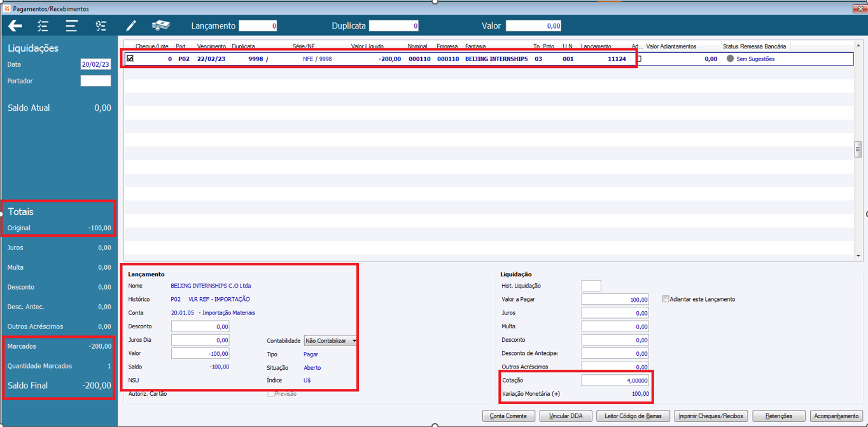Click the Cotação field showing 4,00000

point(615,380)
